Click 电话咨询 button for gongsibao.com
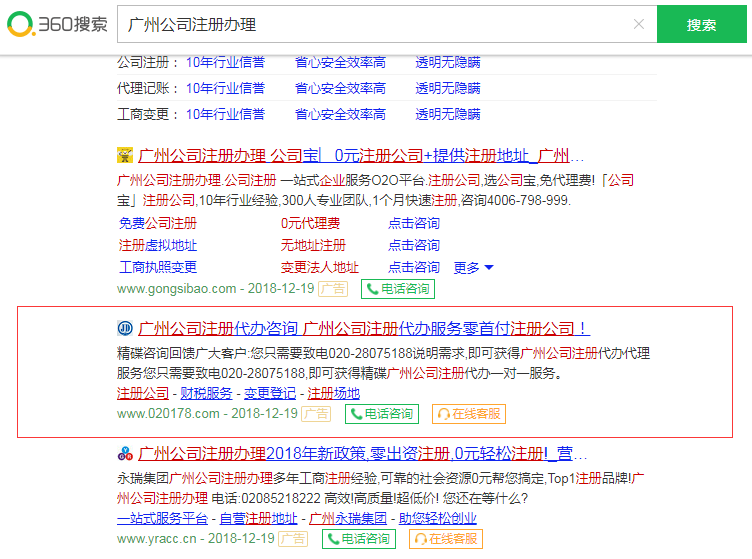Image resolution: width=752 pixels, height=559 pixels. click(398, 289)
